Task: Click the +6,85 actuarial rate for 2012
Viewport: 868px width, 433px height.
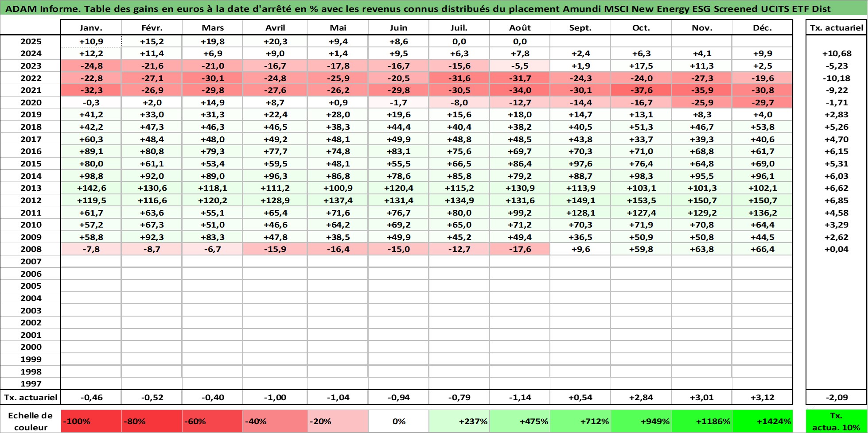Action: click(x=837, y=201)
